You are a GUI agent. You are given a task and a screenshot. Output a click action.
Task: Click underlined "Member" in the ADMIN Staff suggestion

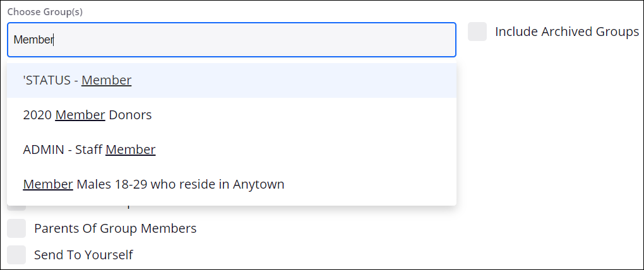[x=130, y=150]
